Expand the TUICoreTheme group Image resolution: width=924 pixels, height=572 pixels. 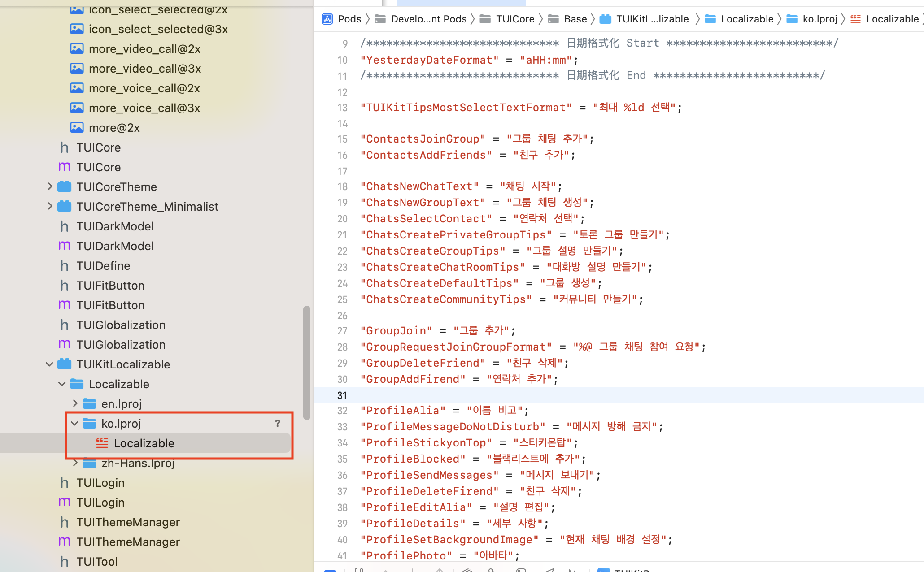50,186
